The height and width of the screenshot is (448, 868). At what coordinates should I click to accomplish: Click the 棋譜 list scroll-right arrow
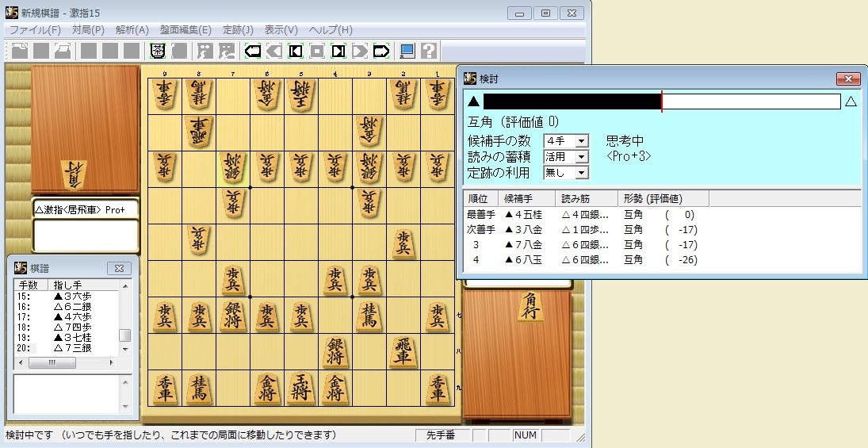[111, 362]
